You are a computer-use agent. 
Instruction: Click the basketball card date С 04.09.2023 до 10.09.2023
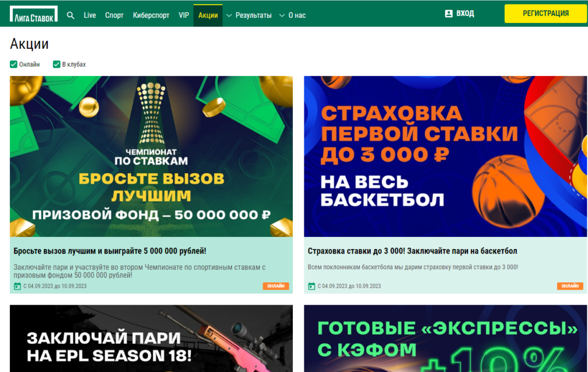[x=349, y=286]
